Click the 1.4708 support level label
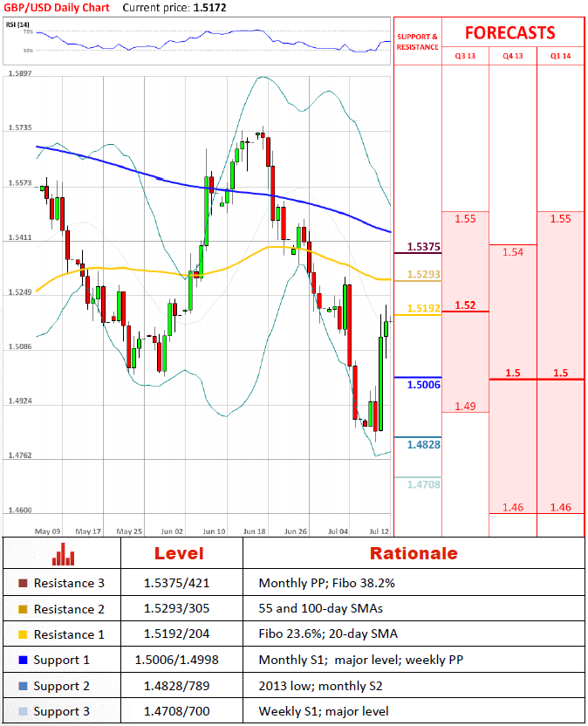Viewport: 588px width, 726px height. [x=423, y=485]
